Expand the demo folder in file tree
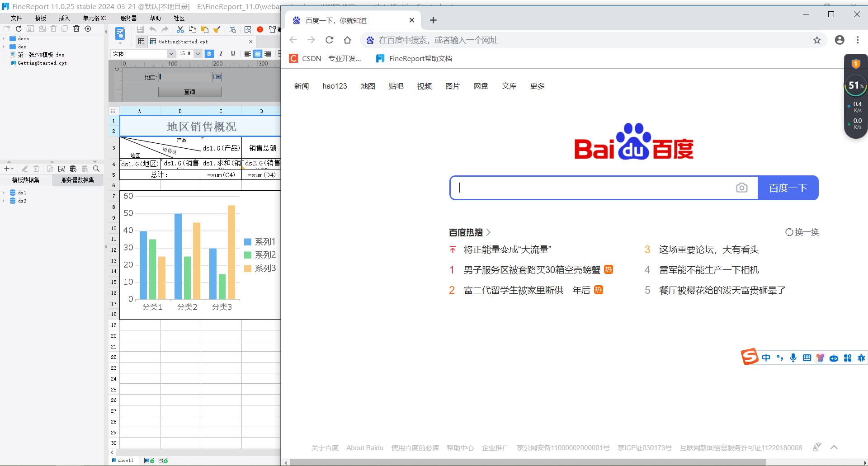 pos(4,38)
